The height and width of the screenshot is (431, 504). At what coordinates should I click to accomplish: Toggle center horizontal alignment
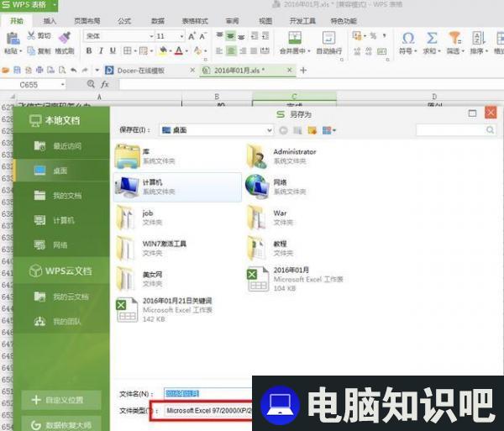pos(231,50)
